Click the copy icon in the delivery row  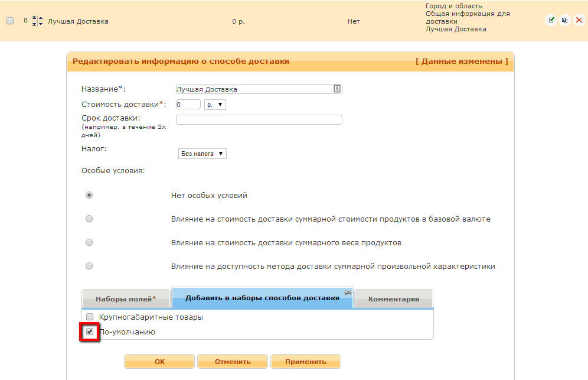(x=565, y=20)
